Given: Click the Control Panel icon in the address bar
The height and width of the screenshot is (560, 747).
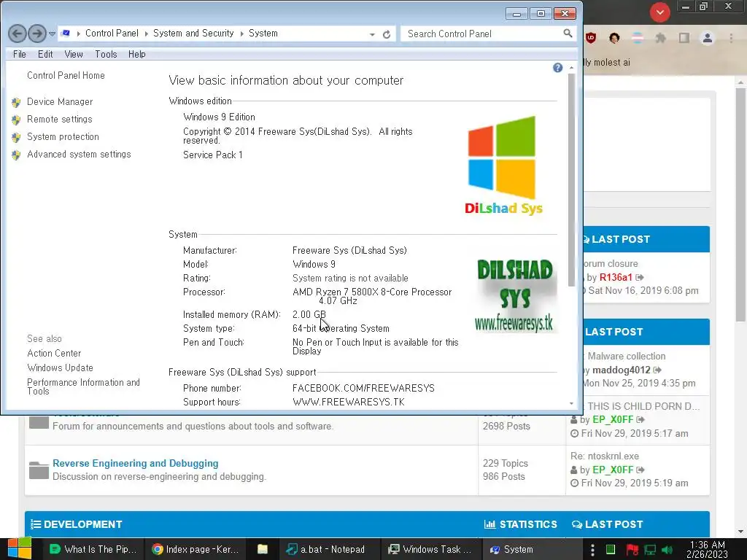Looking at the screenshot, I should pyautogui.click(x=66, y=34).
